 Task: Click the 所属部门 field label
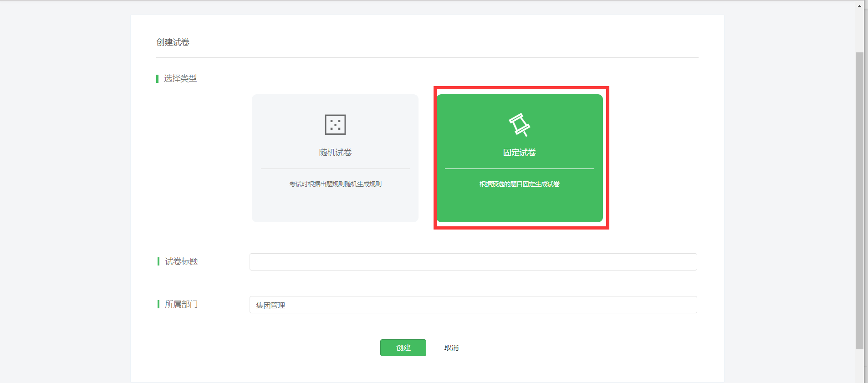tap(181, 304)
